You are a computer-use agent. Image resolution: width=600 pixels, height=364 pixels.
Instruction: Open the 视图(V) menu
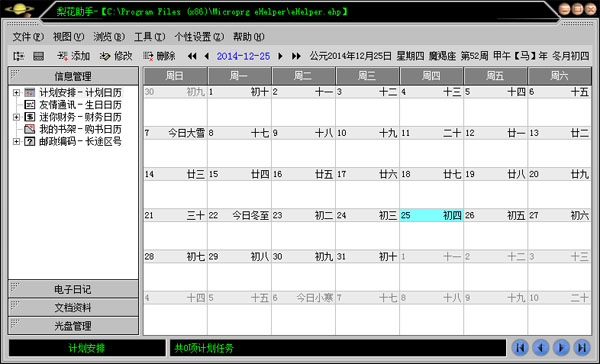tap(68, 37)
